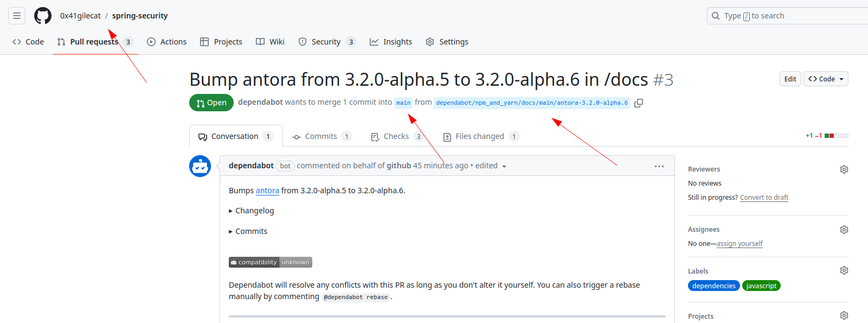
Task: Go to GitHub homepage via Octocat logo
Action: [43, 16]
